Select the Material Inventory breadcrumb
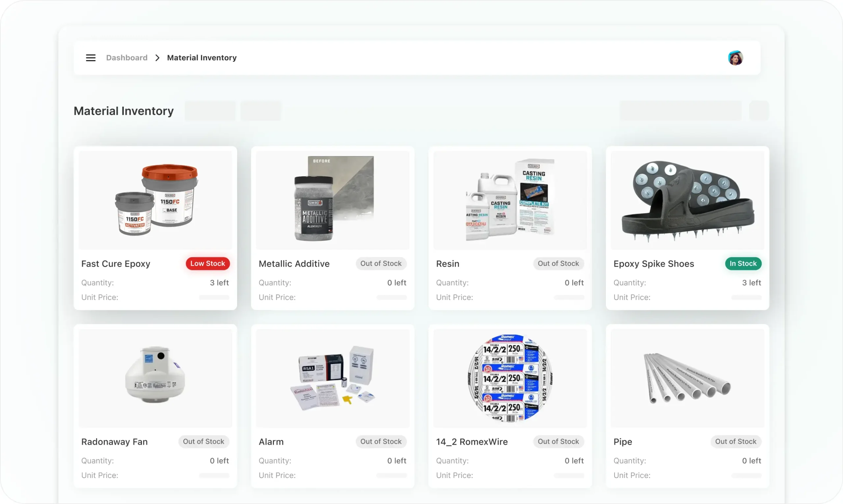This screenshot has width=843, height=504. click(x=202, y=58)
